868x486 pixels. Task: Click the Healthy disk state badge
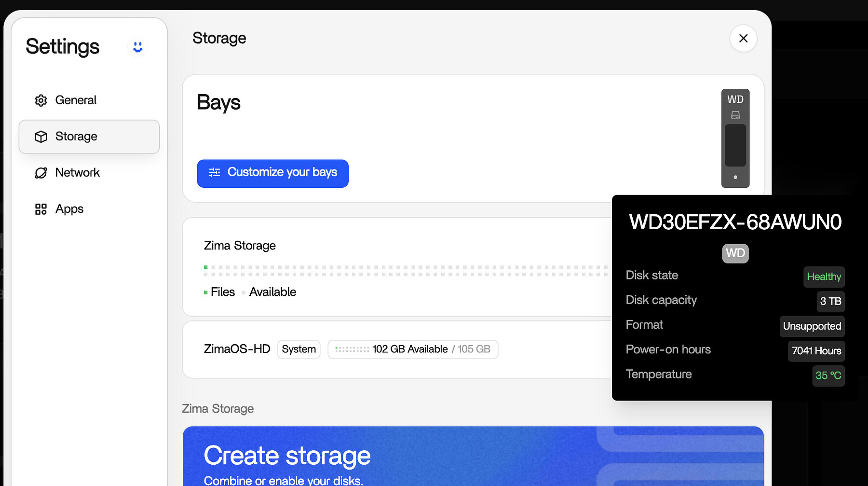824,277
